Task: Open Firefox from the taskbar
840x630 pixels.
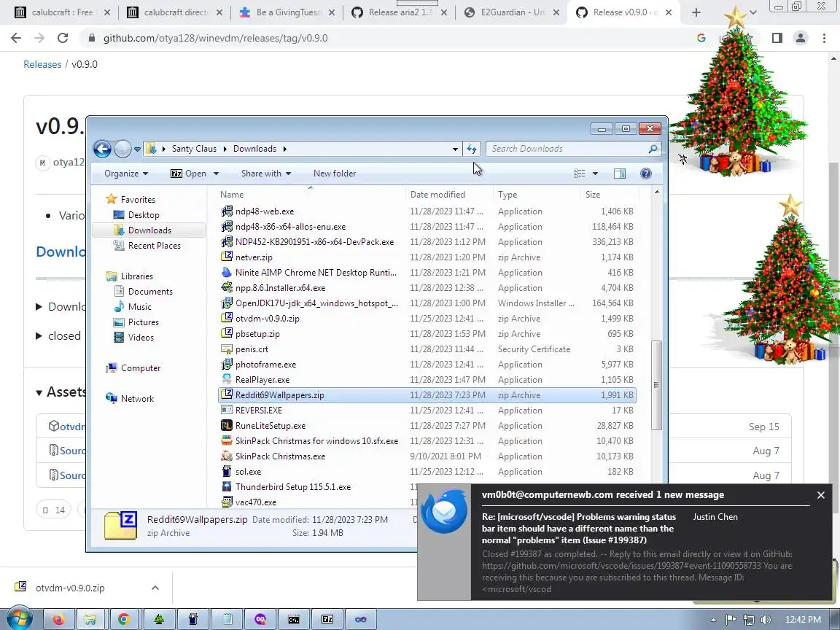Action: point(58,619)
